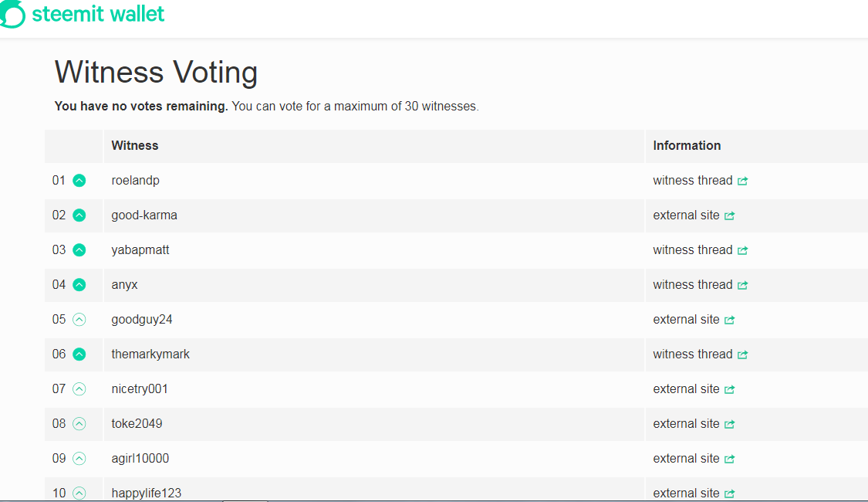Upvote witness happylife123

tap(79, 493)
